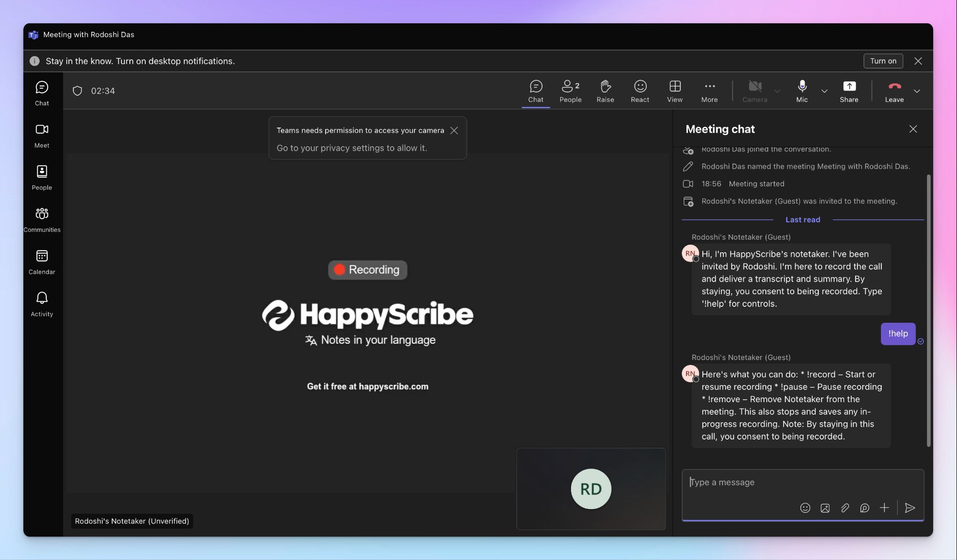Insert image or GIF in message
The height and width of the screenshot is (560, 957).
(x=825, y=508)
